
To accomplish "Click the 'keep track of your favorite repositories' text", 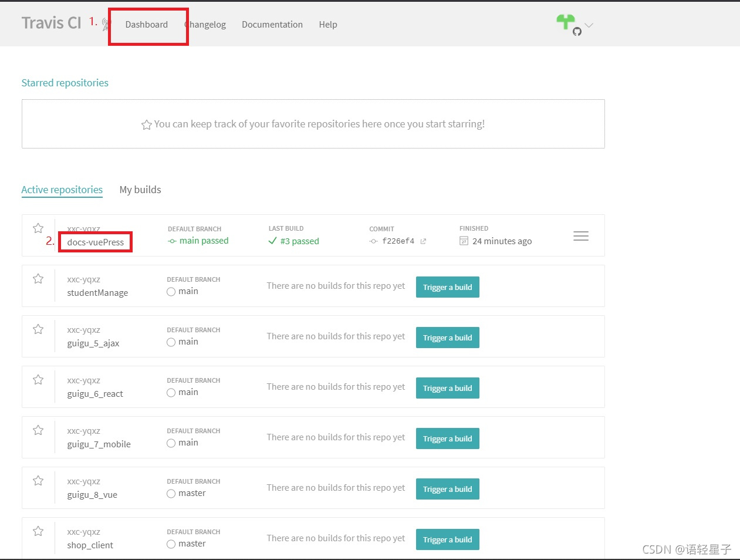I will [x=319, y=124].
